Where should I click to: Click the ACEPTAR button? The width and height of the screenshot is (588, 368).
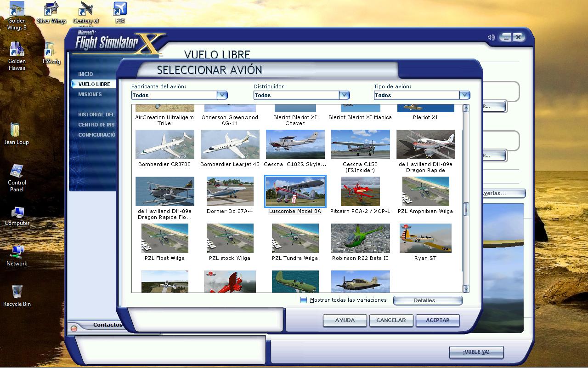[438, 320]
